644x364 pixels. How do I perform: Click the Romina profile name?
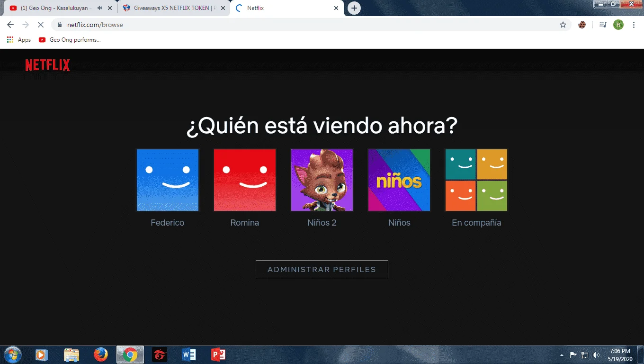click(245, 223)
